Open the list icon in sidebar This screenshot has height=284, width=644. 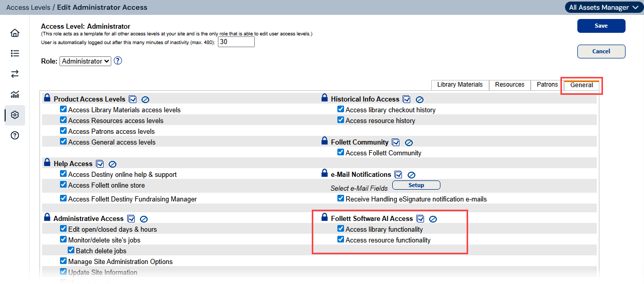[15, 53]
